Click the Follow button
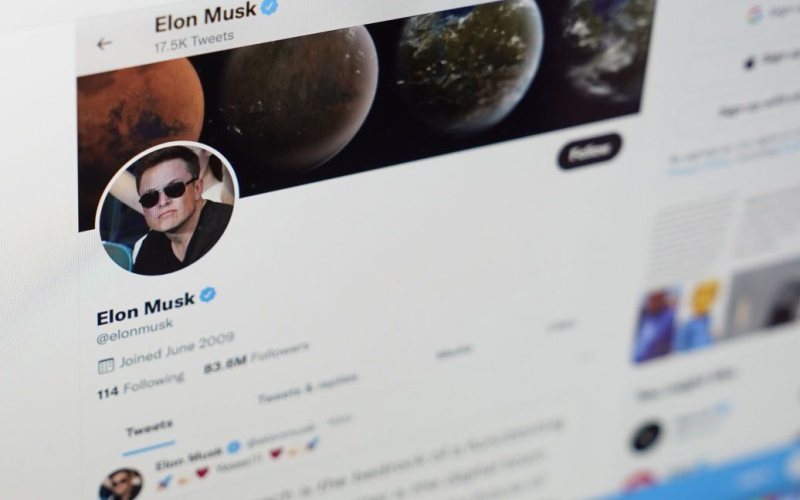800x500 pixels. (x=589, y=151)
